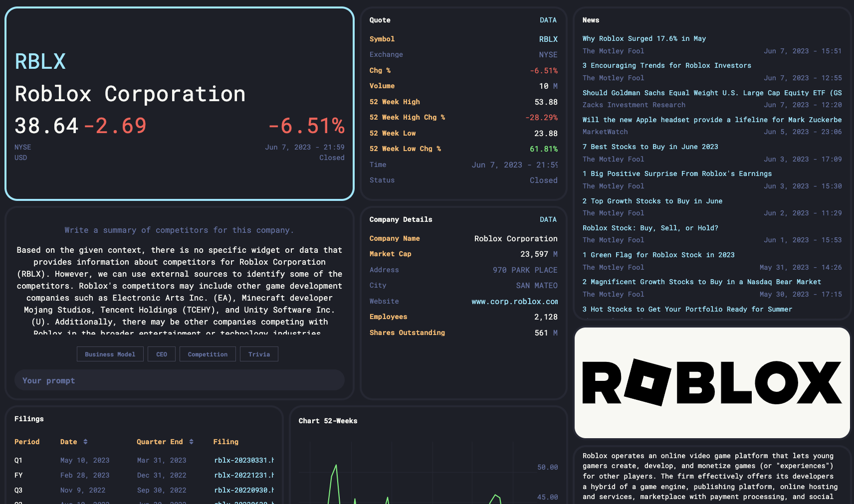Click the 'Write a summary of competitors' prompt text
This screenshot has height=504, width=854.
point(179,230)
